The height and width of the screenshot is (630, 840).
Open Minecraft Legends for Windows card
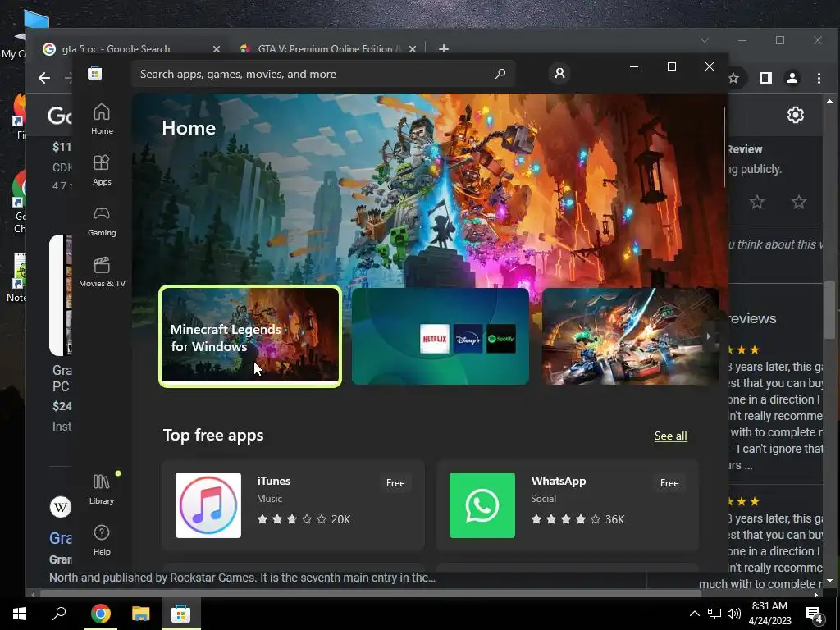(x=250, y=336)
